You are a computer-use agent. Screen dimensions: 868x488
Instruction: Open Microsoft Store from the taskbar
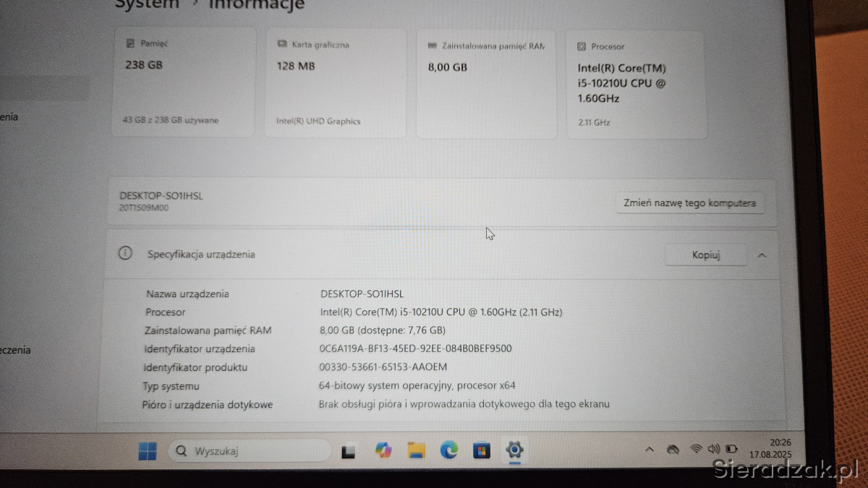(x=482, y=451)
